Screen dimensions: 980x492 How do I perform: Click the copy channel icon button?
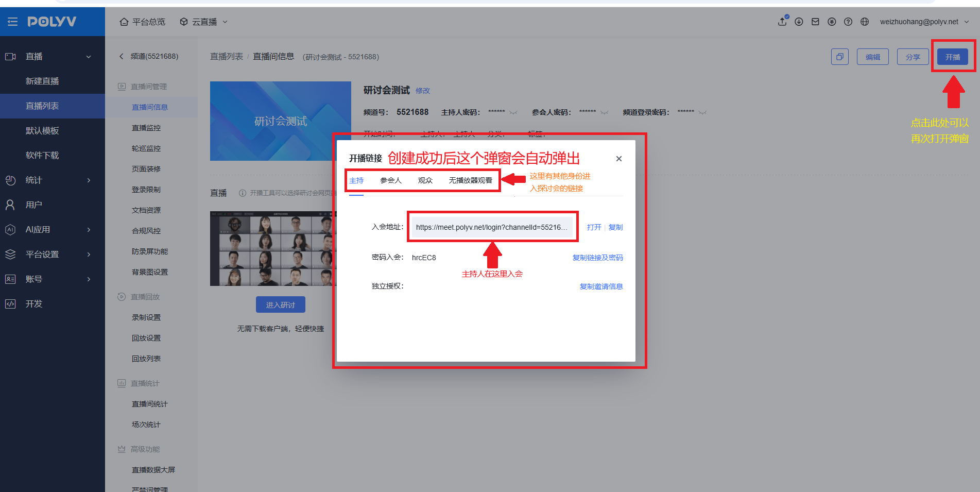pyautogui.click(x=840, y=57)
